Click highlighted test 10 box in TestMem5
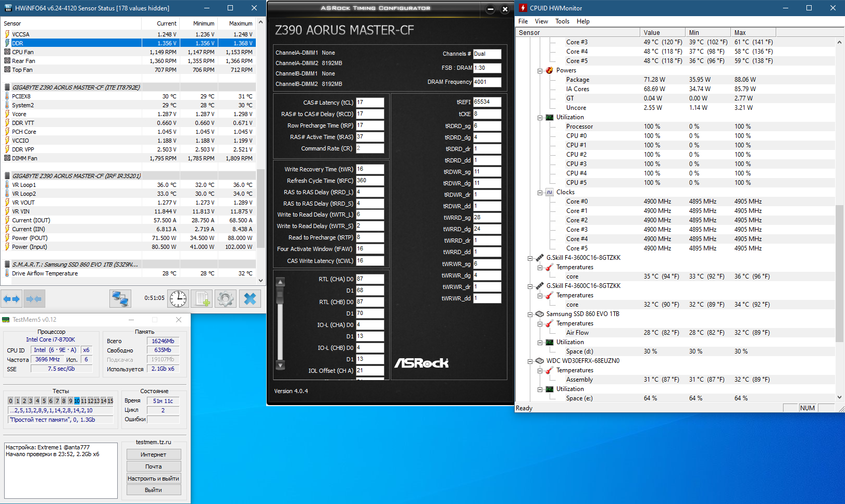The image size is (845, 504). pos(77,401)
